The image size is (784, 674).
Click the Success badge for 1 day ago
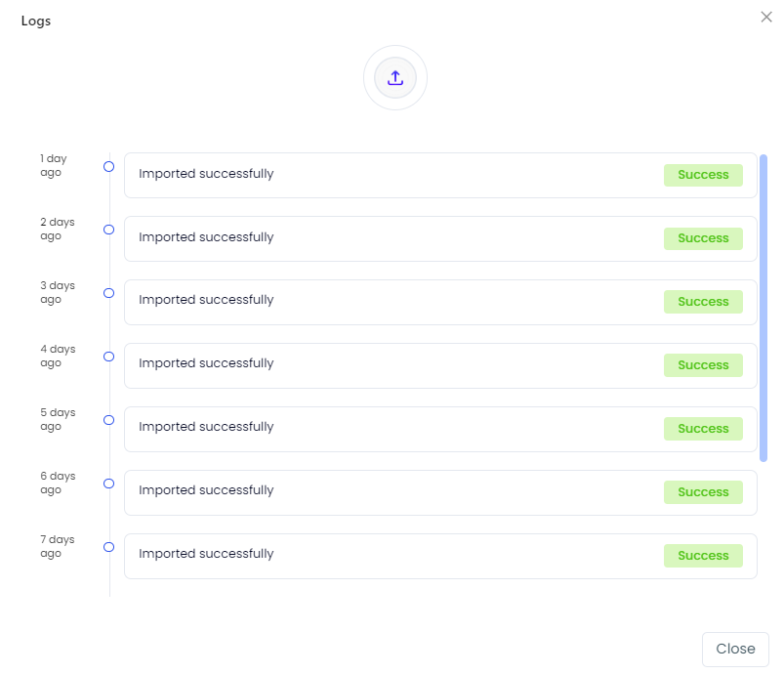(703, 175)
